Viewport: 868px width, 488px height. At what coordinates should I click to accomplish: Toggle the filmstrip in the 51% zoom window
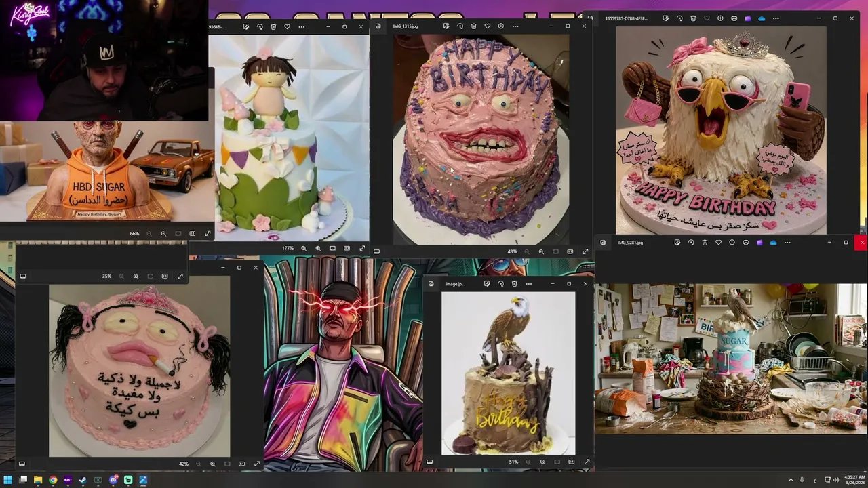[429, 462]
